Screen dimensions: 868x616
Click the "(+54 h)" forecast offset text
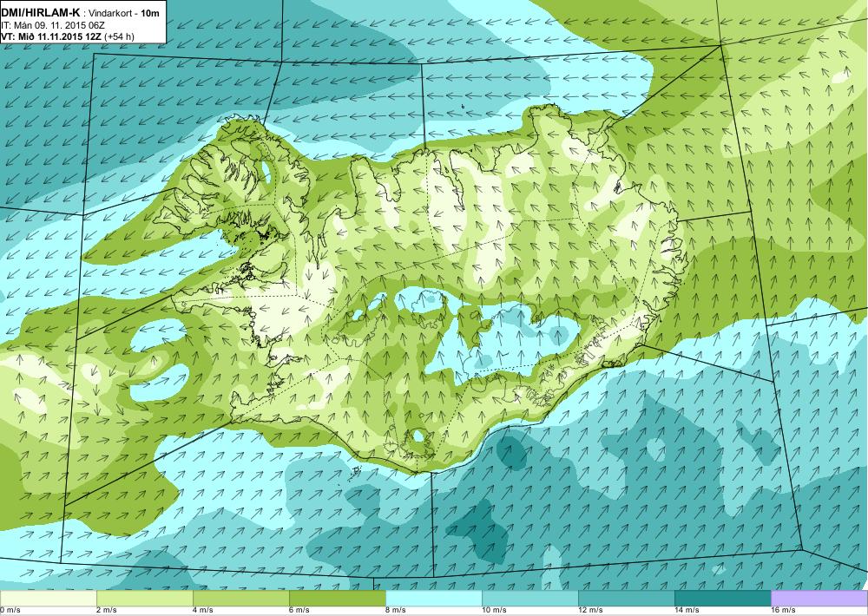point(120,37)
